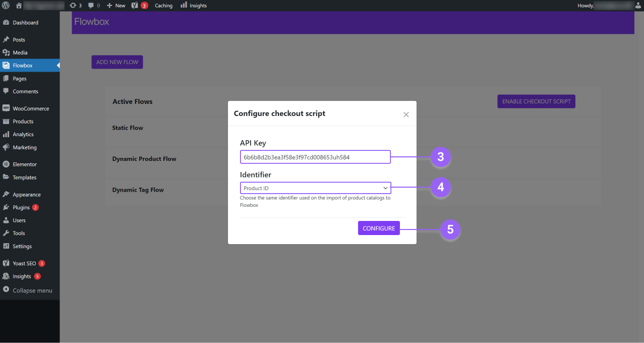The height and width of the screenshot is (343, 644).
Task: Click the Posts pin icon
Action: [6, 39]
